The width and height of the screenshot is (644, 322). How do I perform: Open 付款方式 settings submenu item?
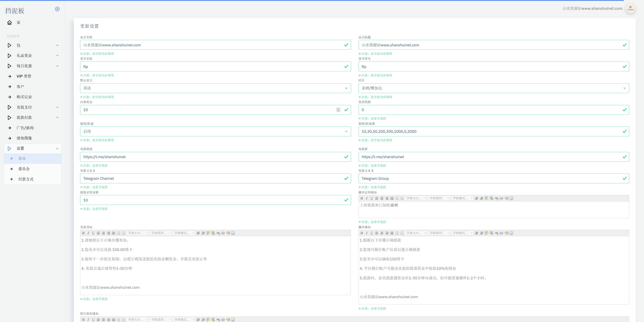click(26, 179)
